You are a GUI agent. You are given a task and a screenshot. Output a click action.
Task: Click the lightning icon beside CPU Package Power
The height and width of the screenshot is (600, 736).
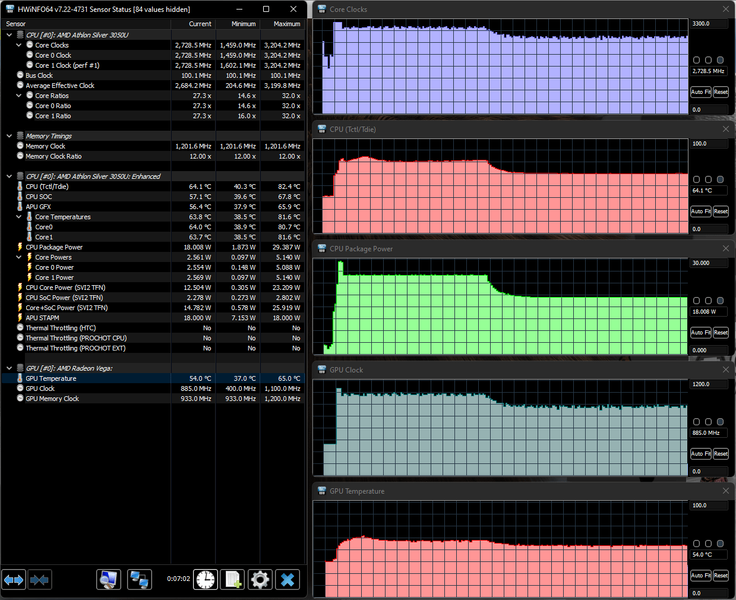point(20,247)
